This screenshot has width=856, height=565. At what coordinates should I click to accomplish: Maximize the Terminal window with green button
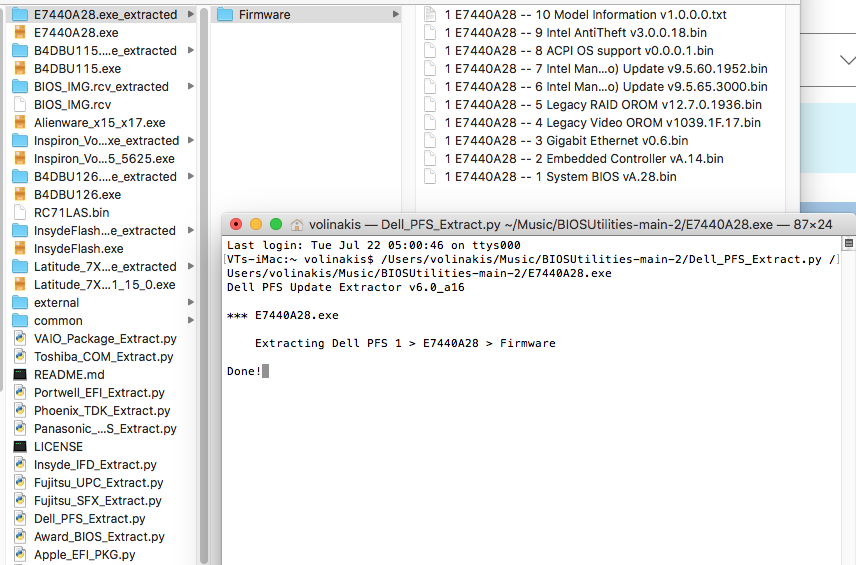pyautogui.click(x=276, y=224)
